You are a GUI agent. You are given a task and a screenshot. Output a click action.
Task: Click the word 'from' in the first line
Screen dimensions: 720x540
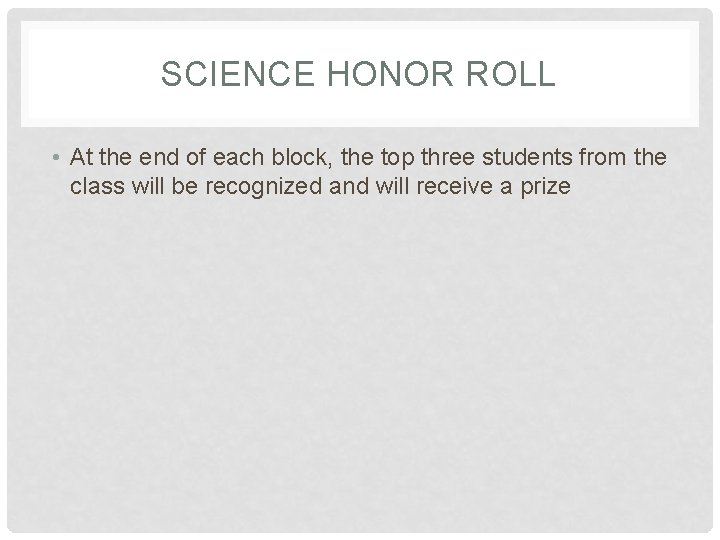602,157
